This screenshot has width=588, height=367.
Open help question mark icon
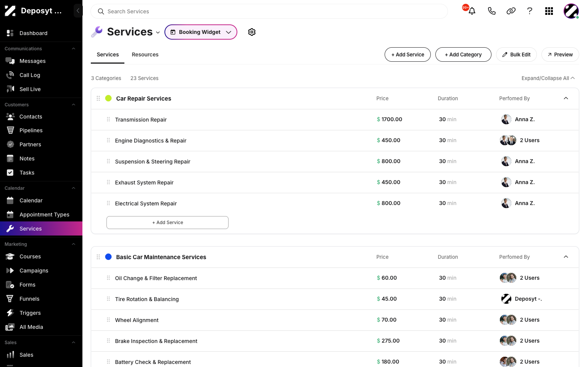pos(530,11)
